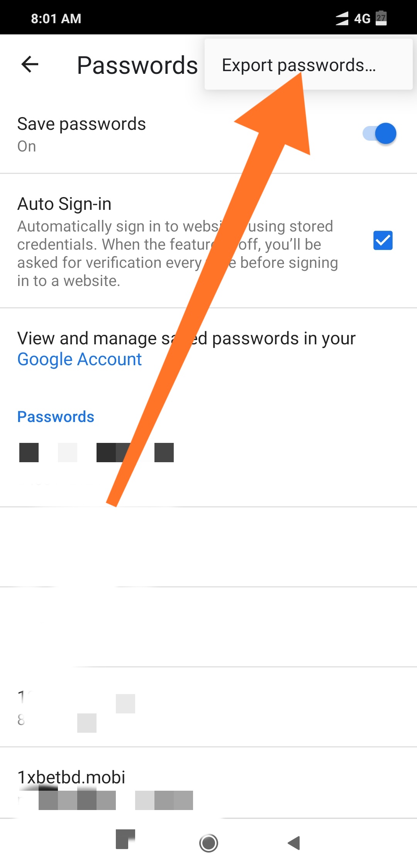Tap the 8:01 AM clock
The image size is (417, 868).
click(56, 19)
